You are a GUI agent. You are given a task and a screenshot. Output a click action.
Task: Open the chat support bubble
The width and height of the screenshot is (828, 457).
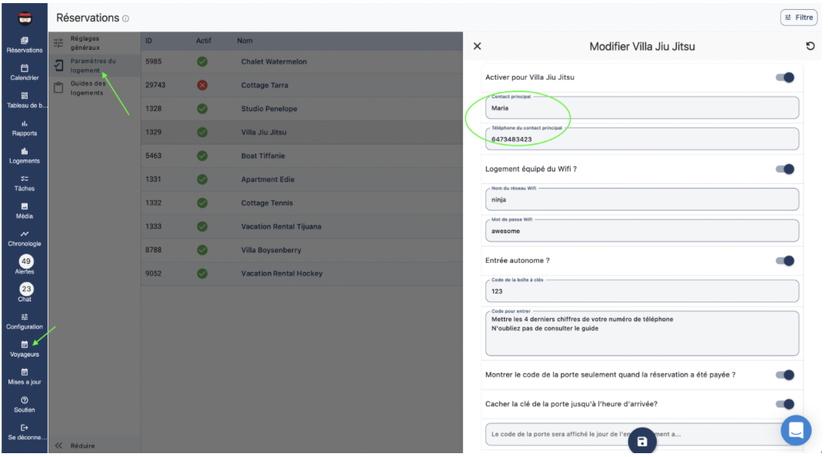(796, 430)
